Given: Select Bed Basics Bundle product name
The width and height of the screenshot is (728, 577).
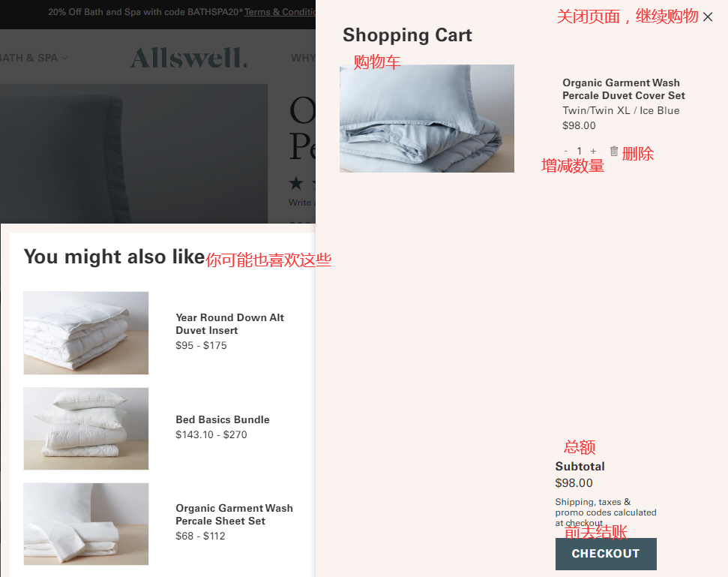Looking at the screenshot, I should tap(223, 419).
